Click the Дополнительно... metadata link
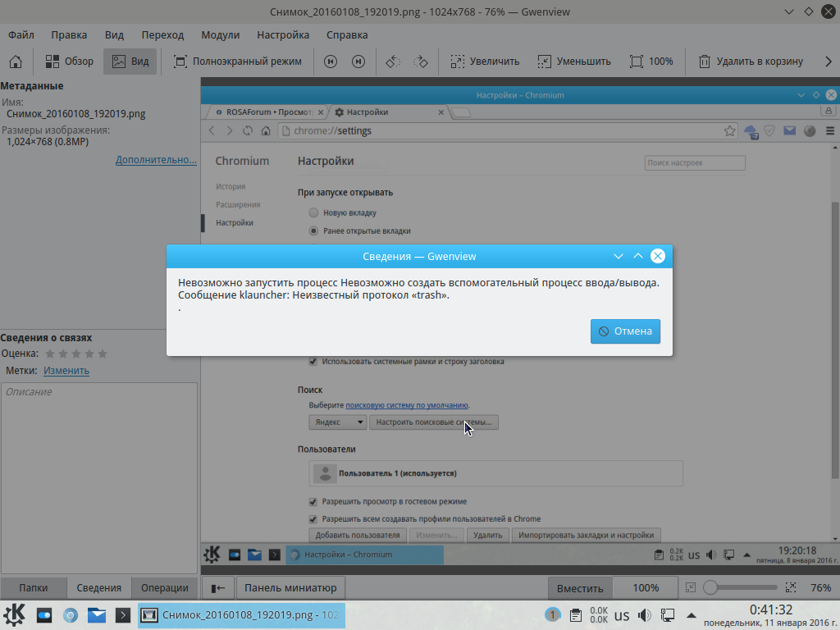The width and height of the screenshot is (840, 630). [156, 160]
